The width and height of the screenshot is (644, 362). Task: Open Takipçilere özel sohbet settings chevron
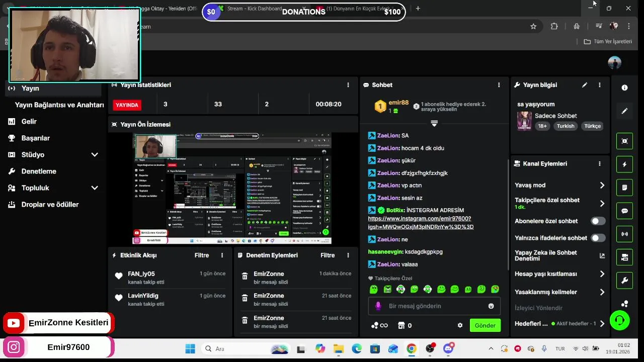tap(602, 203)
